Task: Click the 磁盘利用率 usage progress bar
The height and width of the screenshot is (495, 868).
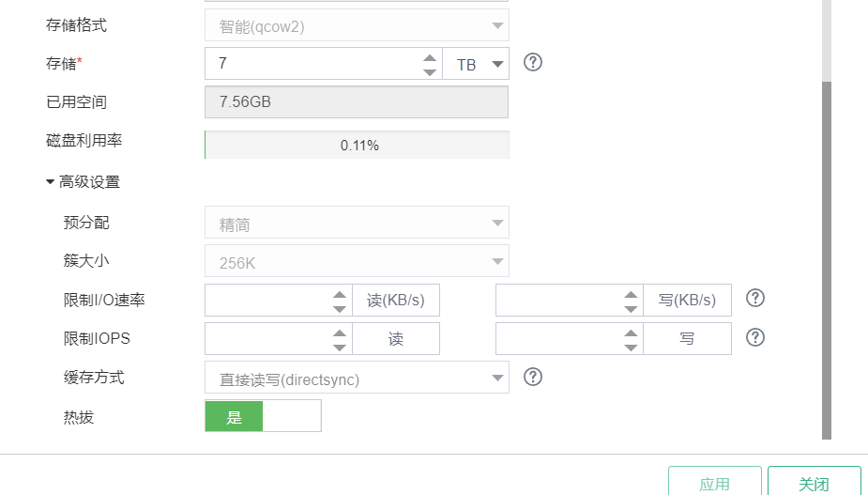Action: click(x=357, y=145)
